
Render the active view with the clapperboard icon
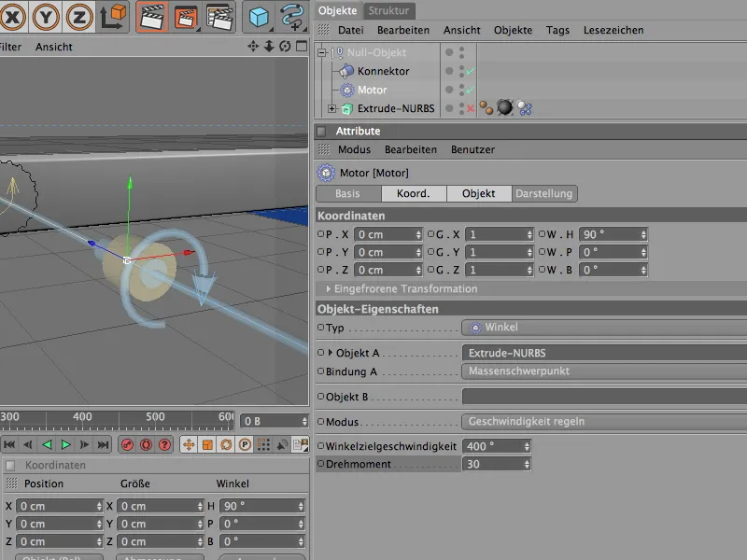click(152, 15)
